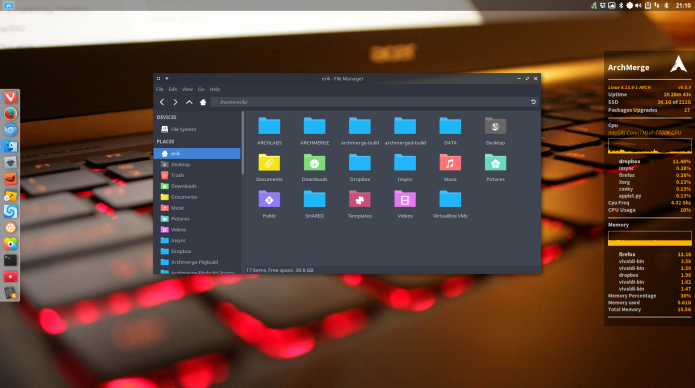Open Videos in the Places sidebar
The width and height of the screenshot is (695, 388).
pyautogui.click(x=197, y=229)
